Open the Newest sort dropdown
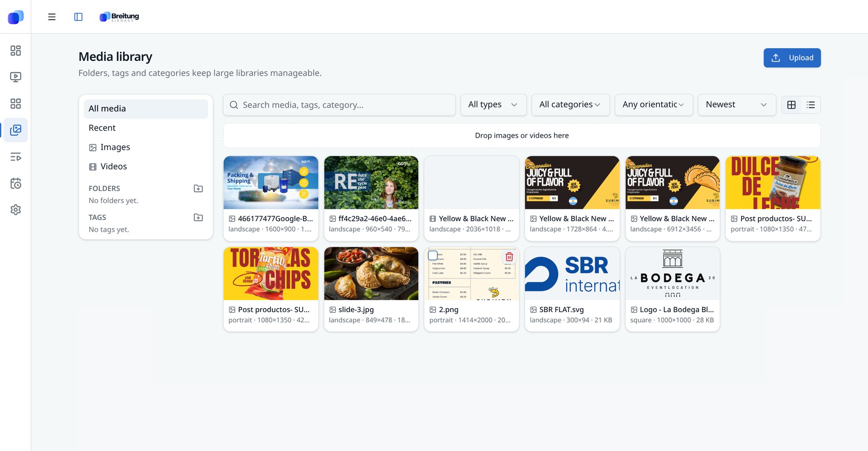The image size is (868, 451). pos(737,105)
